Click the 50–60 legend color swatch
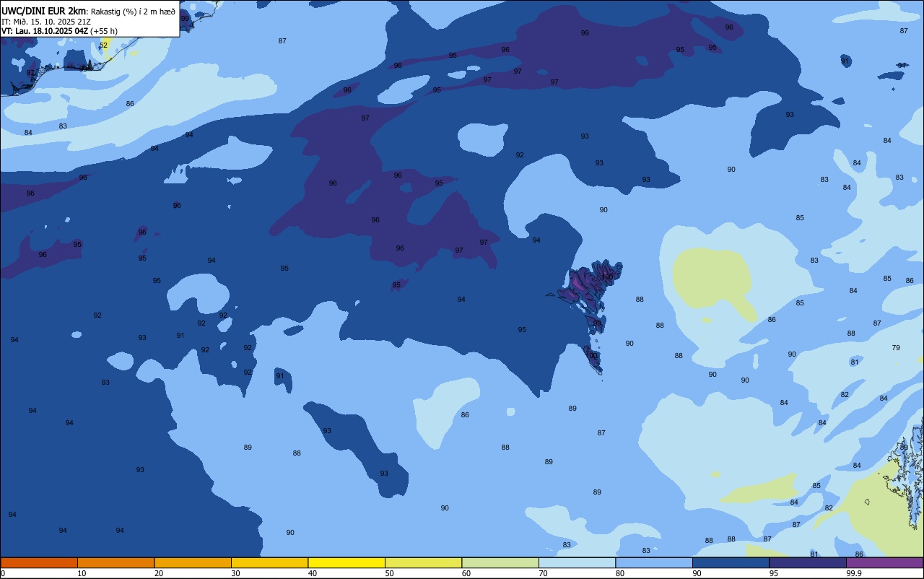924x579 pixels. (x=423, y=562)
